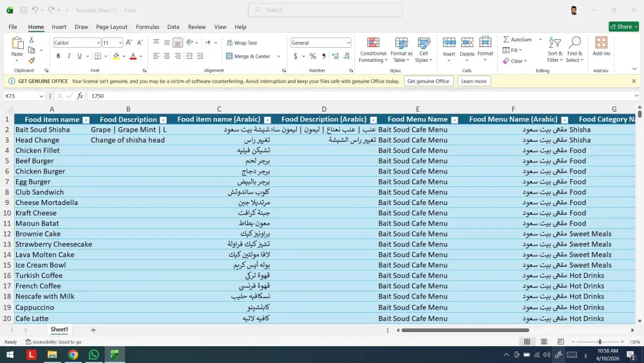Click Increase Indent icon
The width and height of the screenshot is (644, 363).
pos(200,56)
